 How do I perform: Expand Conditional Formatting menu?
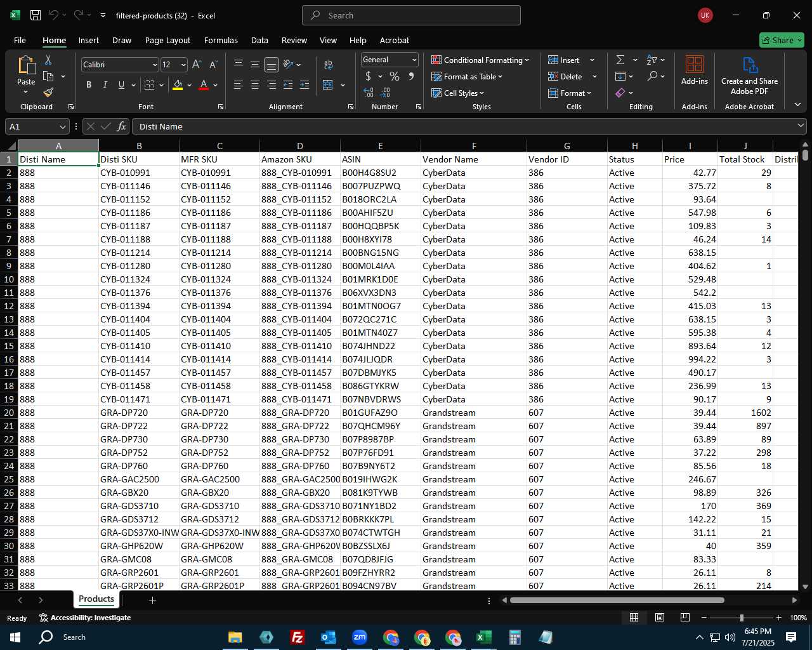pos(480,60)
